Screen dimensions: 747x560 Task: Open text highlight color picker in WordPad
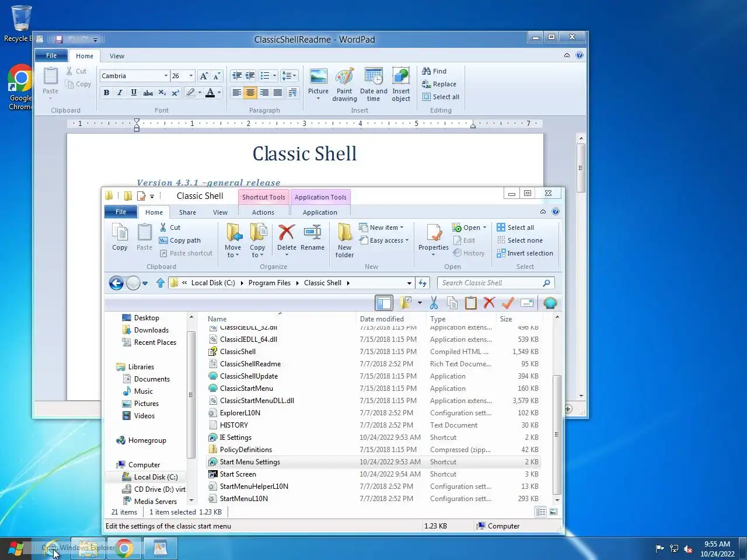[x=198, y=93]
